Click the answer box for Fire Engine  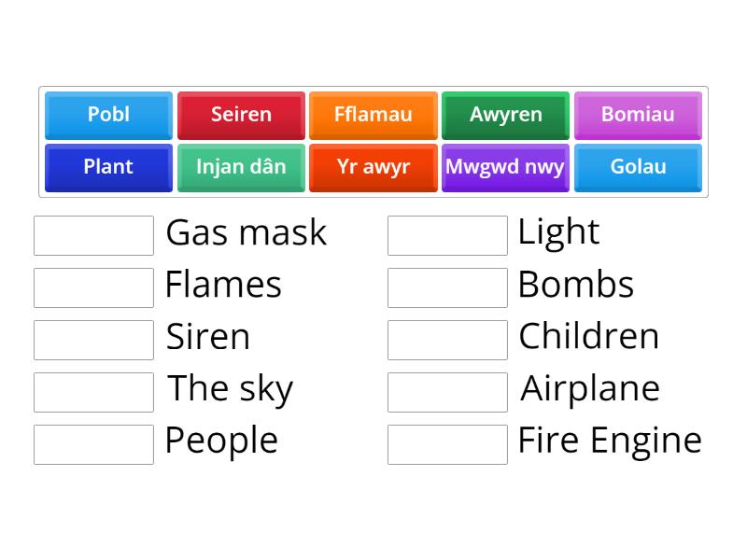point(447,443)
